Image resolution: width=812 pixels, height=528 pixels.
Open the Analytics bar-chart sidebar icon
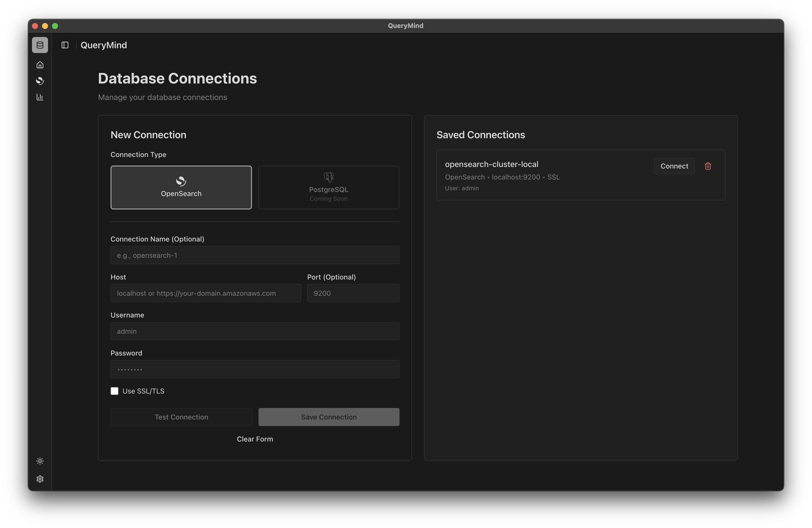pos(40,97)
